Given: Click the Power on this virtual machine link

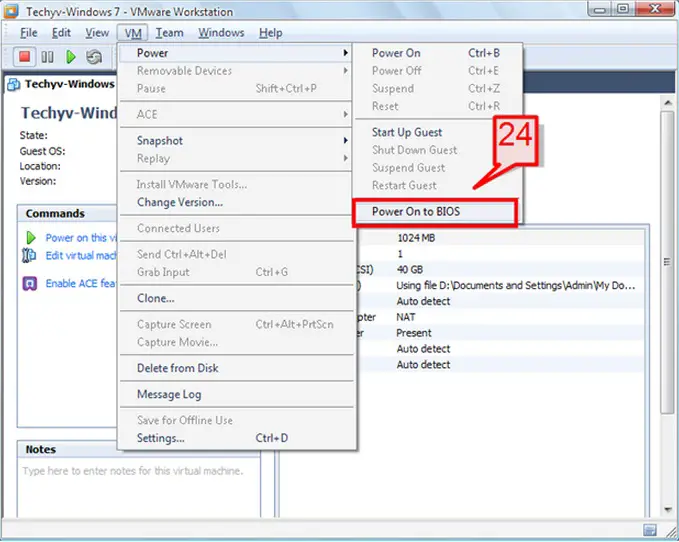Looking at the screenshot, I should tap(81, 238).
